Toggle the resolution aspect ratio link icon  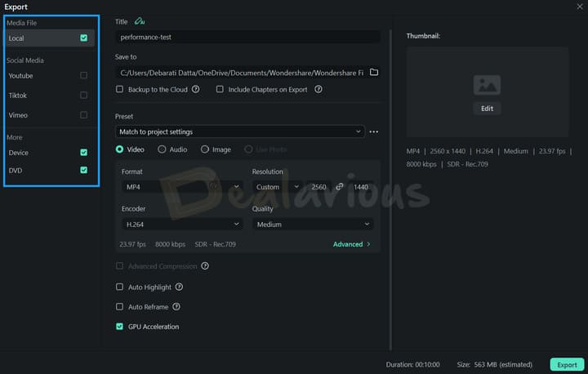coord(340,186)
